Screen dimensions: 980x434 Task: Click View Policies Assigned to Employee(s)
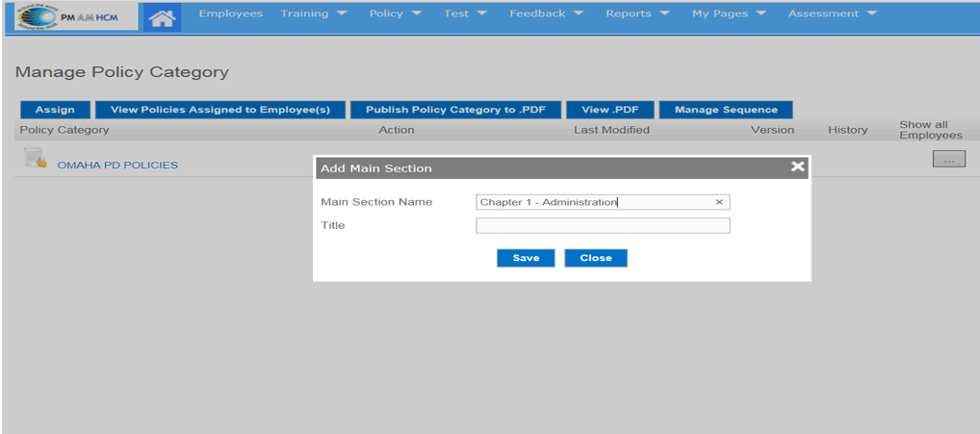point(220,110)
